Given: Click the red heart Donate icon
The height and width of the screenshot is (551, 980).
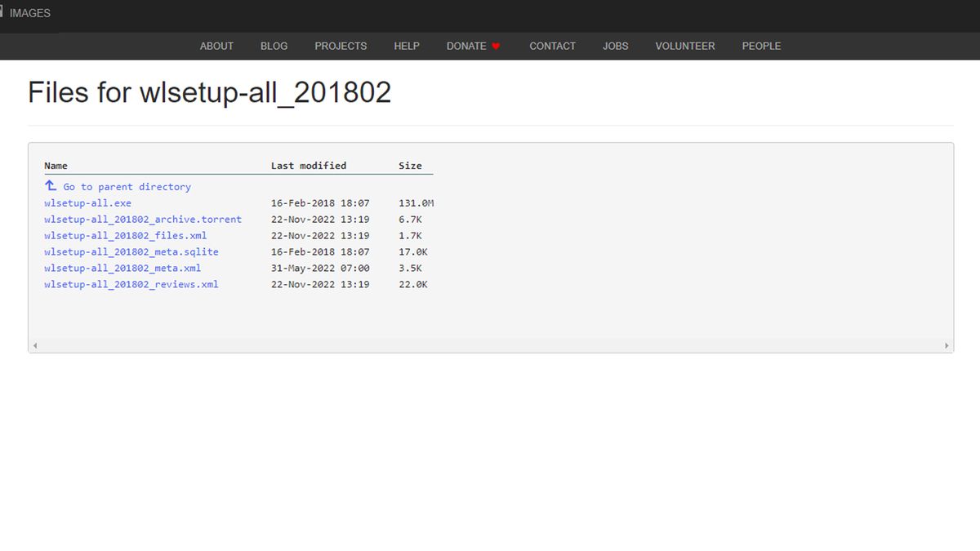Looking at the screenshot, I should click(496, 47).
